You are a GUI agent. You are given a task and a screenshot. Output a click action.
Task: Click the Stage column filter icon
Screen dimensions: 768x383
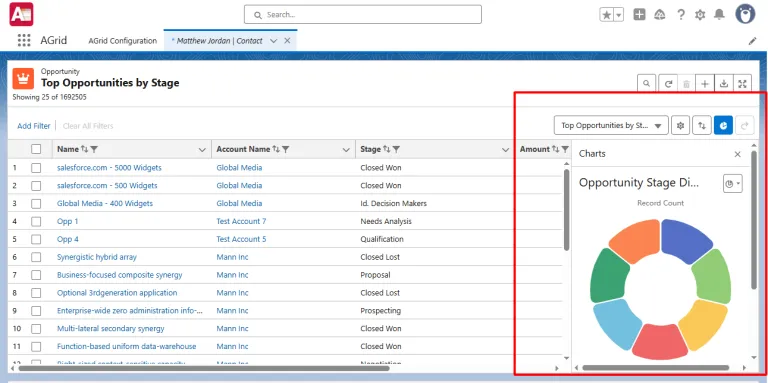397,149
